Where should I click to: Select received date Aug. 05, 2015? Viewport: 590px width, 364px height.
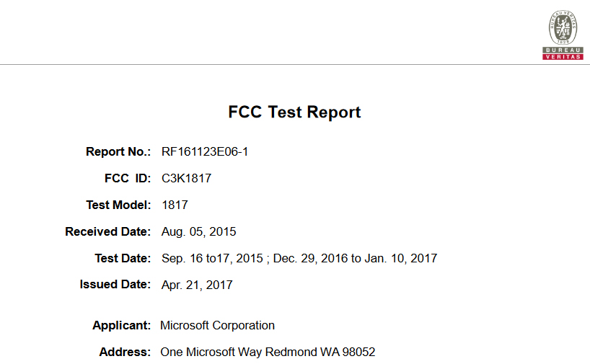(x=198, y=231)
